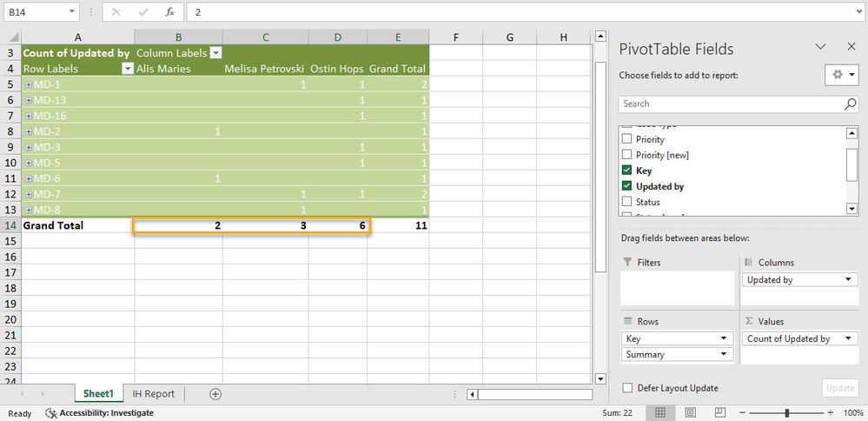The width and height of the screenshot is (868, 421).
Task: Click the Ostin Hops column label
Action: (336, 69)
